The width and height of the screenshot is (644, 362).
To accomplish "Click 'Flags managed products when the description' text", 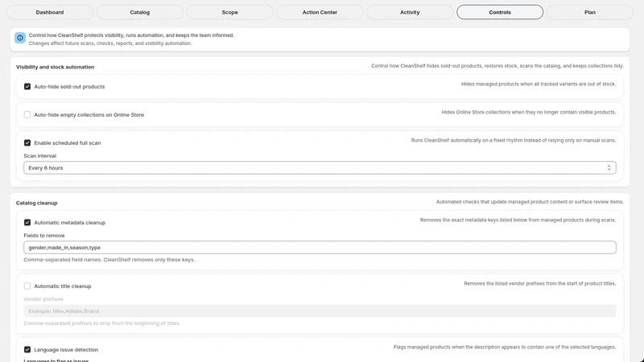I will (x=505, y=348).
